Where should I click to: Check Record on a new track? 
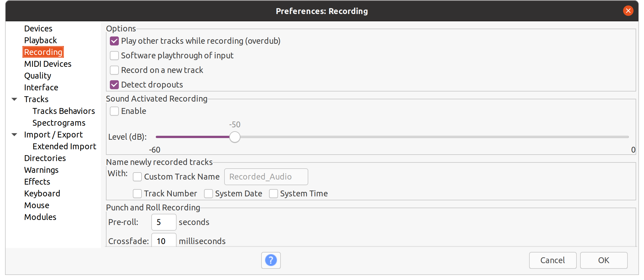pyautogui.click(x=114, y=70)
